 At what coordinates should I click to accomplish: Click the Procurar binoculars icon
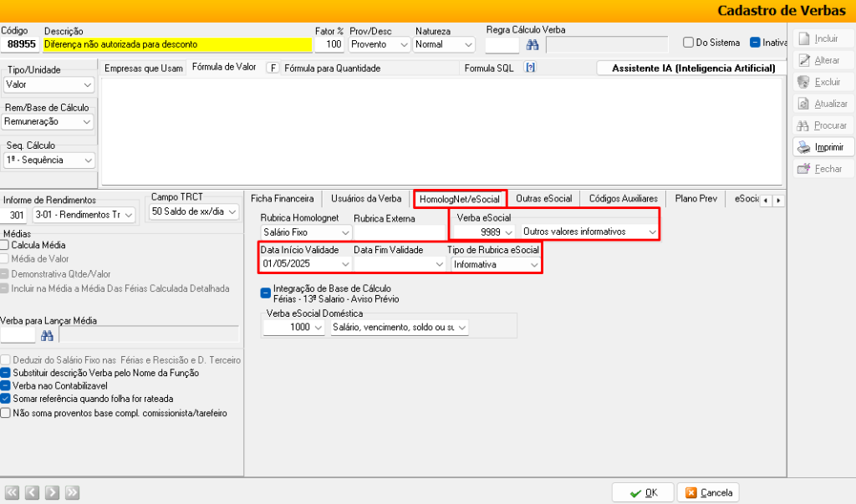point(803,125)
